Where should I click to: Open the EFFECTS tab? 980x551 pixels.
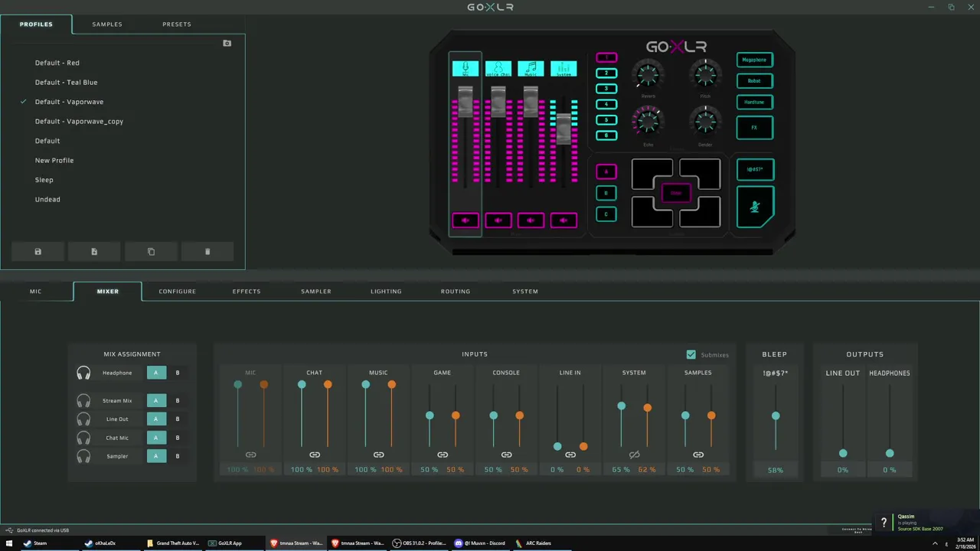point(247,291)
